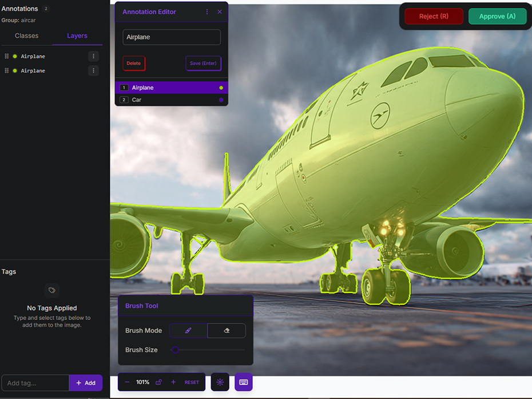The height and width of the screenshot is (399, 532).
Task: Close the Annotation Editor panel
Action: point(220,12)
